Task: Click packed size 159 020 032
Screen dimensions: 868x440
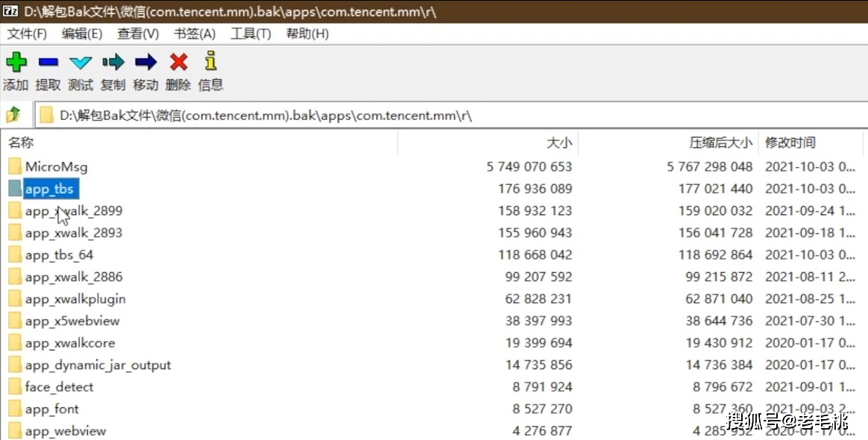Action: (x=715, y=211)
